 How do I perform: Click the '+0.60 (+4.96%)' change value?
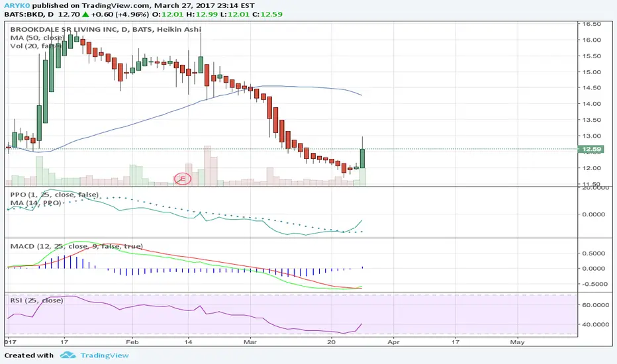(120, 14)
